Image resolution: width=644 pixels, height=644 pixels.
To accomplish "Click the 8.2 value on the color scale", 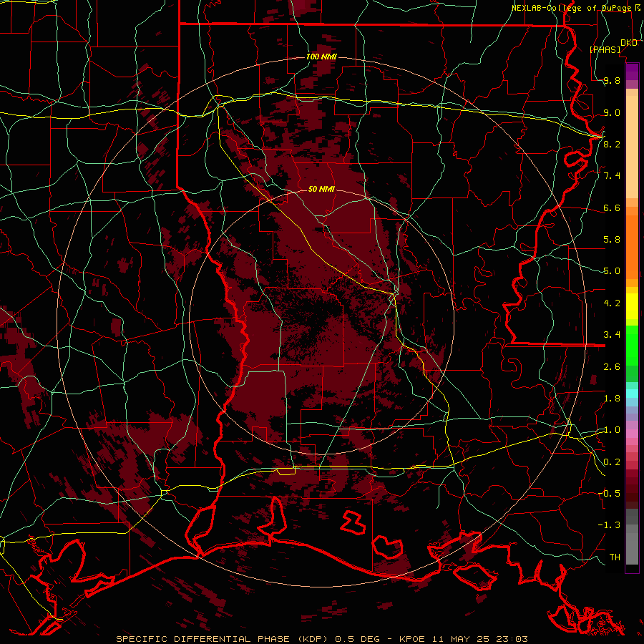I will 612,144.
